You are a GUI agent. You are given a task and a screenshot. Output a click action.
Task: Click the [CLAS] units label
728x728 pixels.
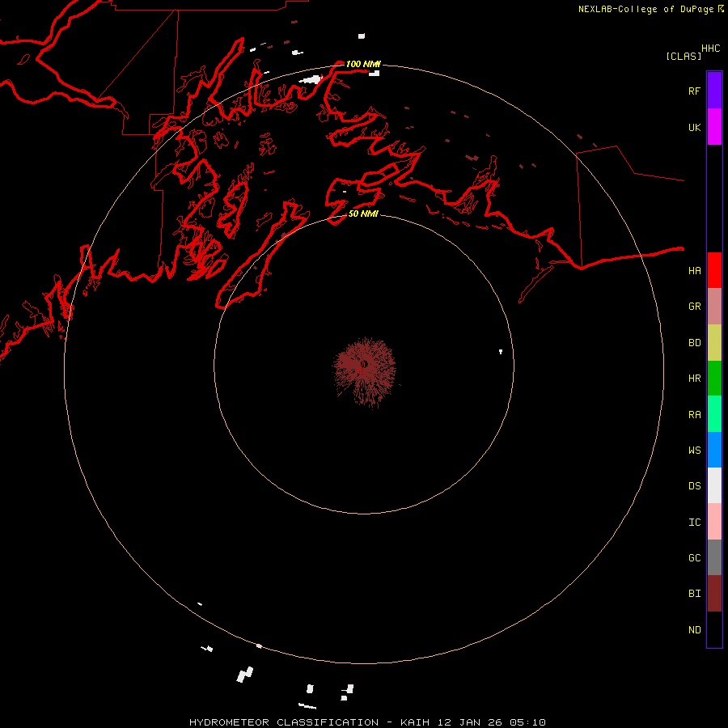tap(684, 56)
